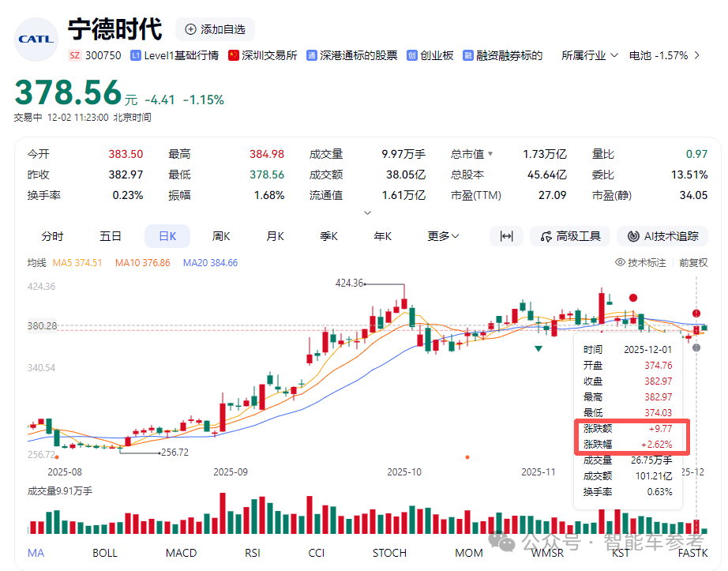The height and width of the screenshot is (571, 728).
Task: Expand the quote details chevron
Action: (x=366, y=212)
